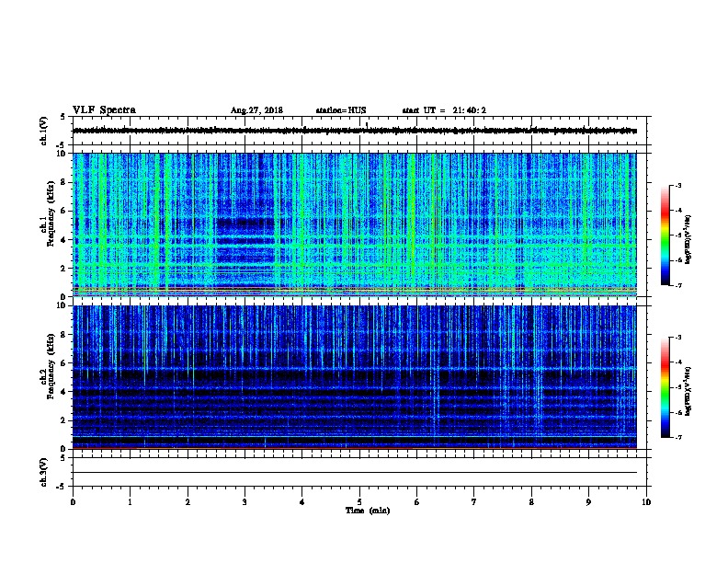This screenshot has height=563, width=728.
Task: Click the ch.1 spectrogram panel
Action: [354, 224]
